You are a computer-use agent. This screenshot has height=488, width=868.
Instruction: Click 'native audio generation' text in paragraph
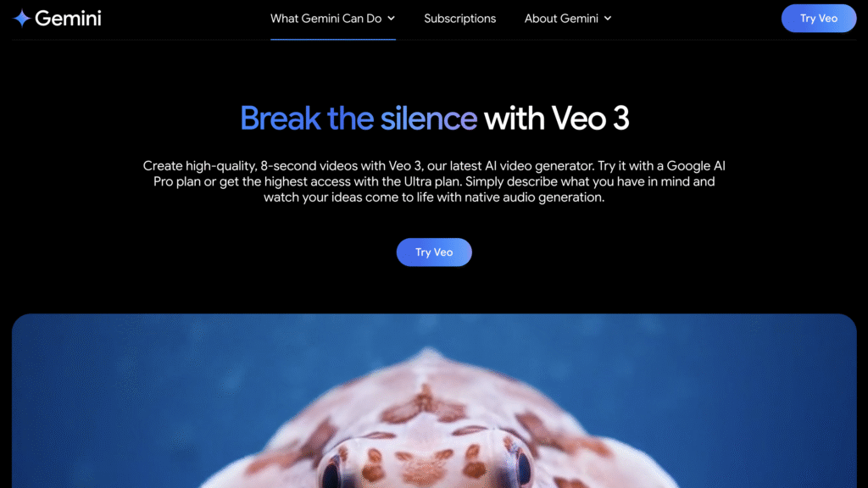click(x=539, y=197)
